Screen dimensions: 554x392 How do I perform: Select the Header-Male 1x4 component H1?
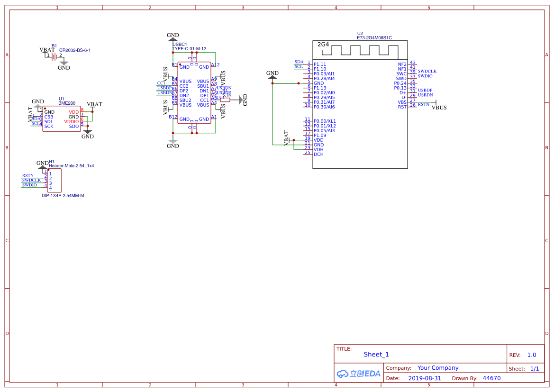pos(54,181)
